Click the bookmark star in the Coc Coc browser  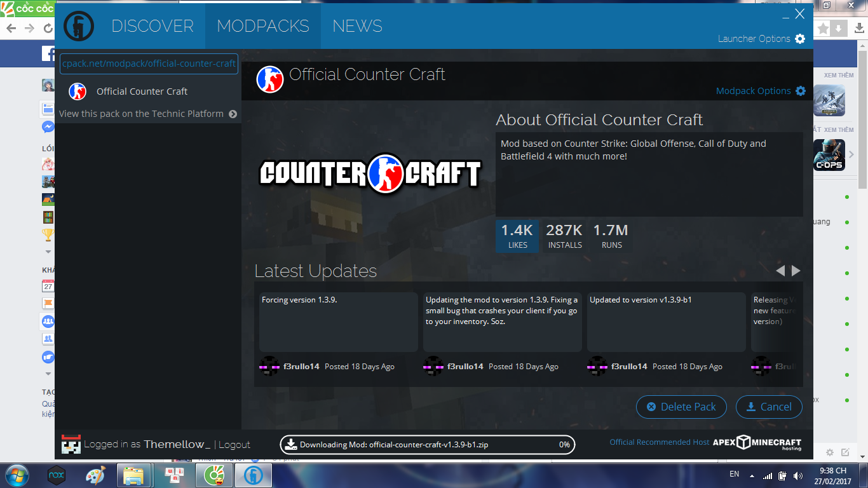click(823, 29)
